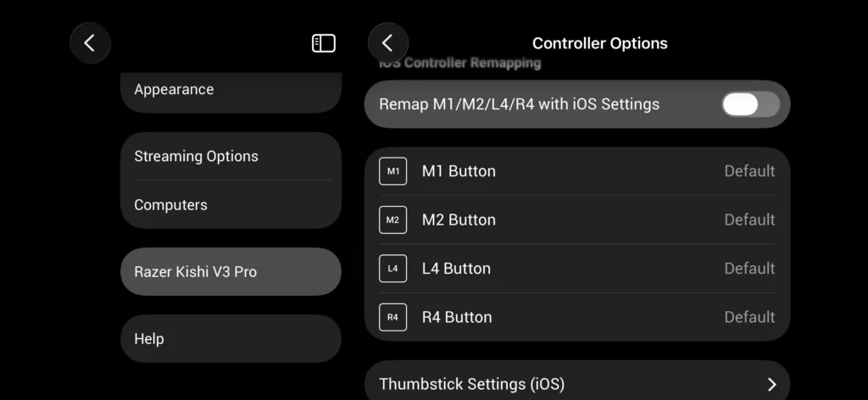Click the M2 button icon
The height and width of the screenshot is (400, 868).
pos(392,219)
